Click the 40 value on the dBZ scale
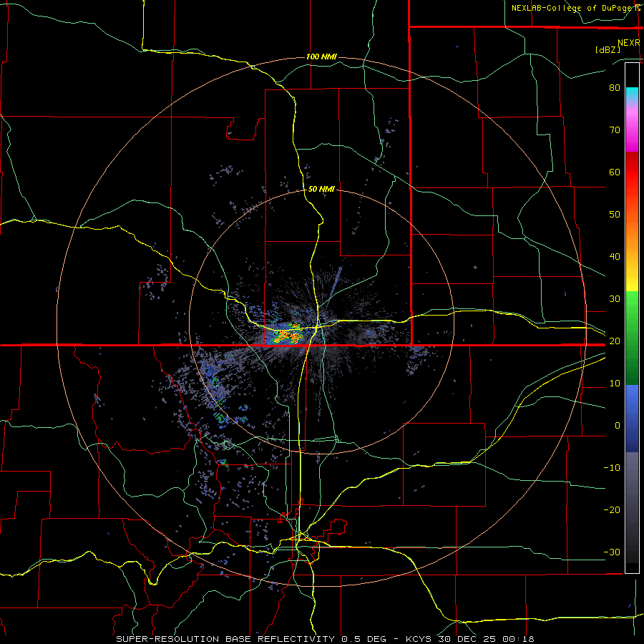Image resolution: width=644 pixels, height=644 pixels. [615, 256]
